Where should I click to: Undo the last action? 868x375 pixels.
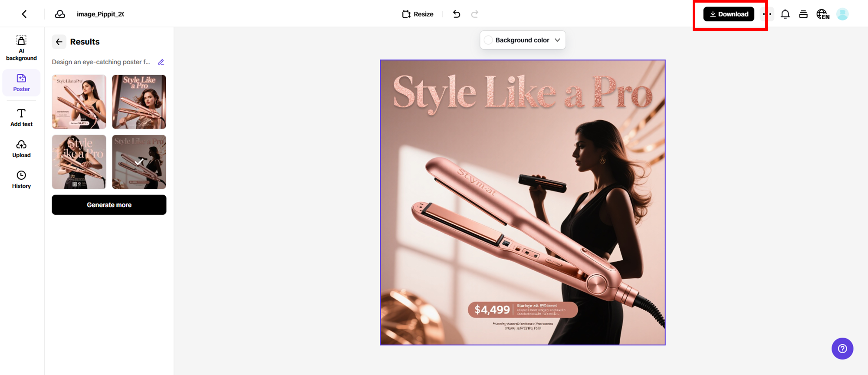tap(457, 14)
